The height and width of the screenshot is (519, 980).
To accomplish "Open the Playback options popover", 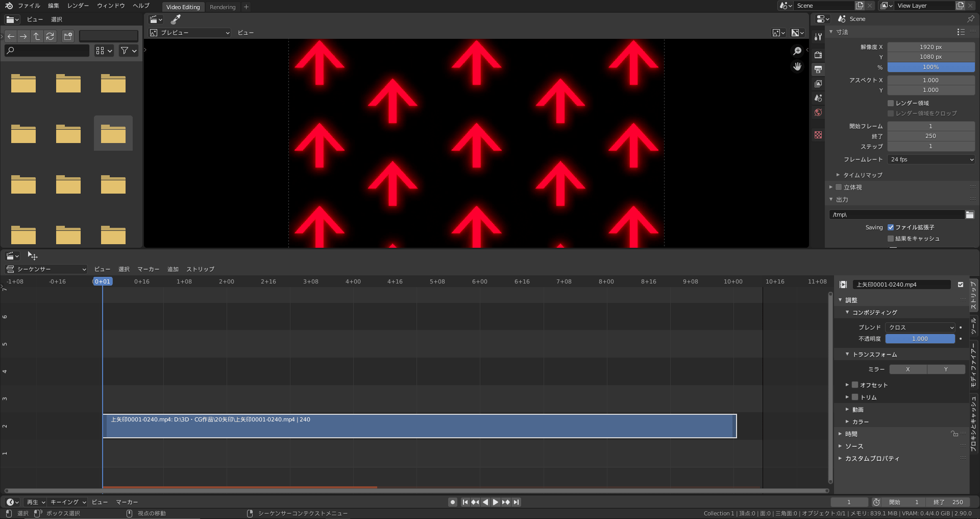I will point(36,502).
